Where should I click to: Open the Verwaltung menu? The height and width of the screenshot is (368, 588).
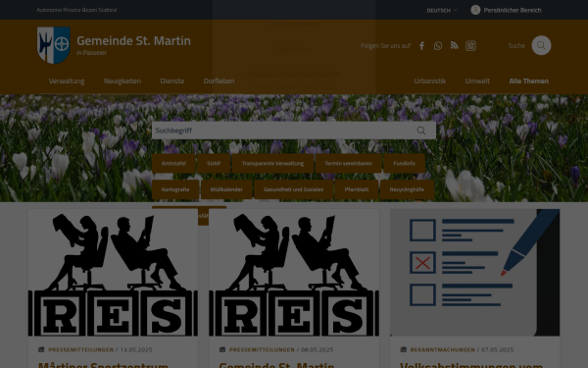pos(67,81)
